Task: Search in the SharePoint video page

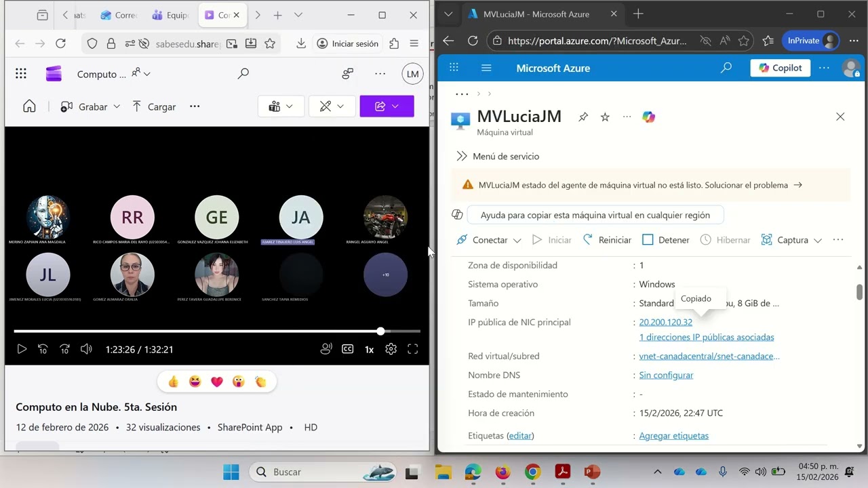Action: (243, 74)
